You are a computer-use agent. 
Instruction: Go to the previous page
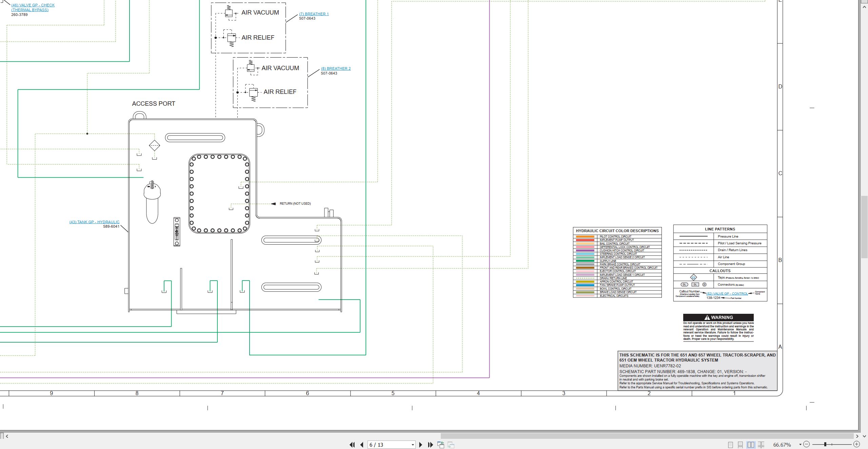pyautogui.click(x=362, y=445)
